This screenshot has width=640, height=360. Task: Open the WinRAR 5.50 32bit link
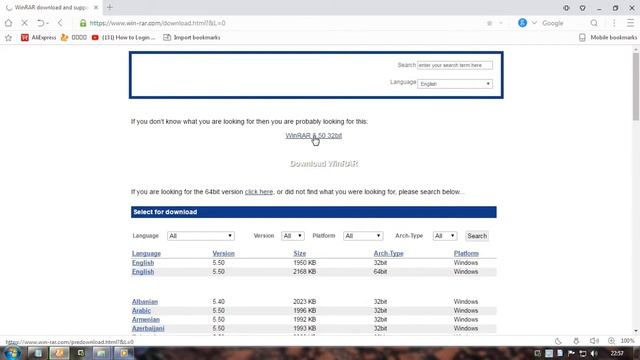[x=313, y=136]
